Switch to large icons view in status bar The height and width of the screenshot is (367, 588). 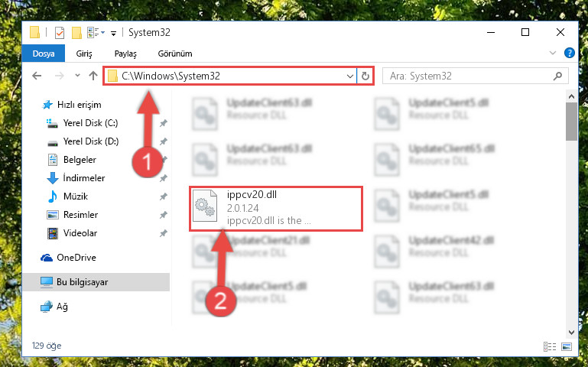click(x=567, y=346)
